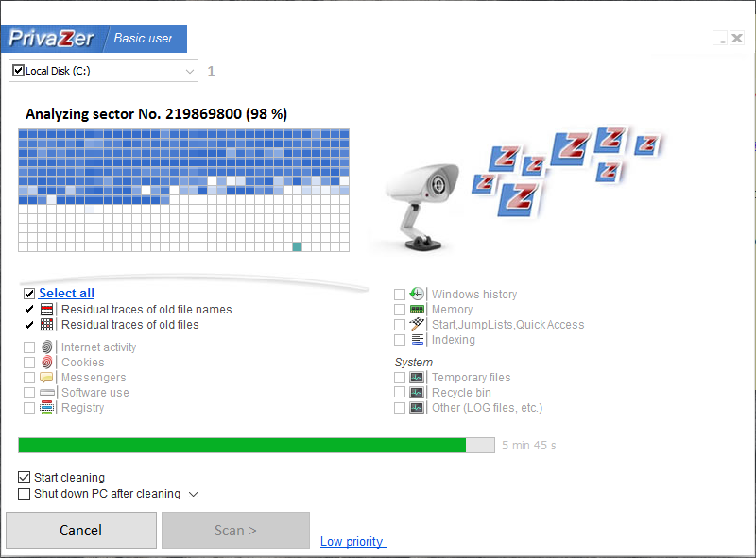756x558 pixels.
Task: Expand the shut down options arrow
Action: (194, 494)
